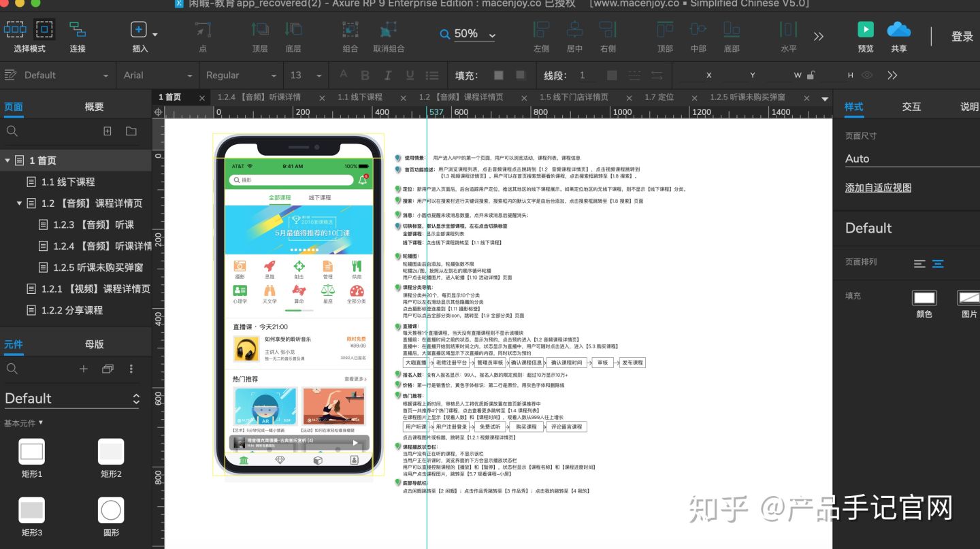Align objects using the 左侧 icon

point(540,31)
